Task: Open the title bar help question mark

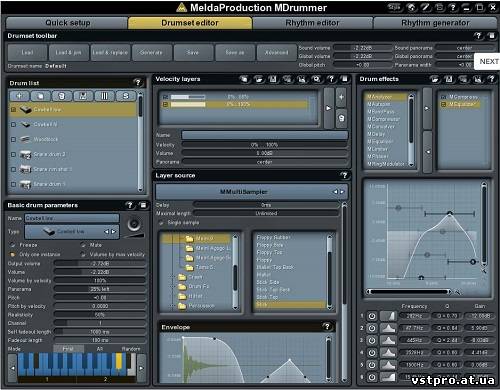Action: (453, 7)
